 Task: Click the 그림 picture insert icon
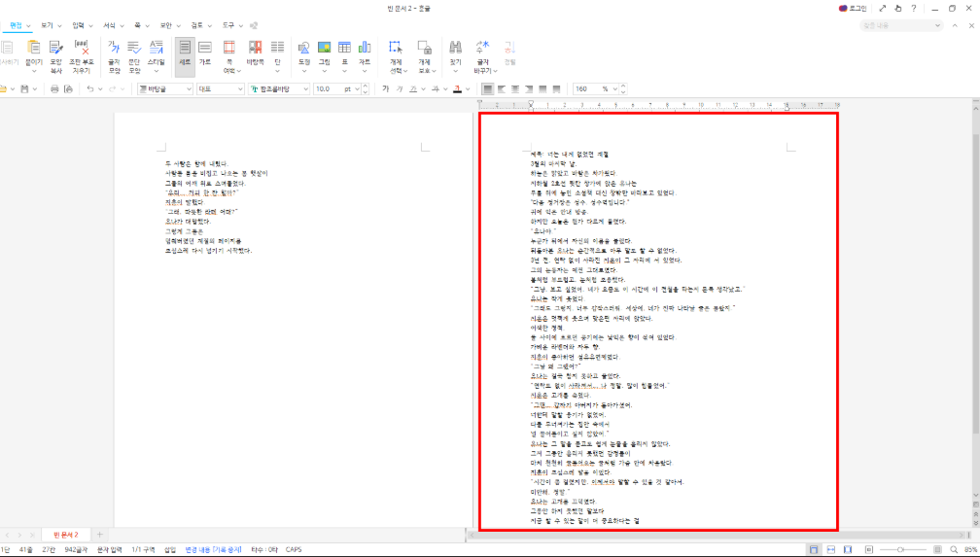click(325, 48)
